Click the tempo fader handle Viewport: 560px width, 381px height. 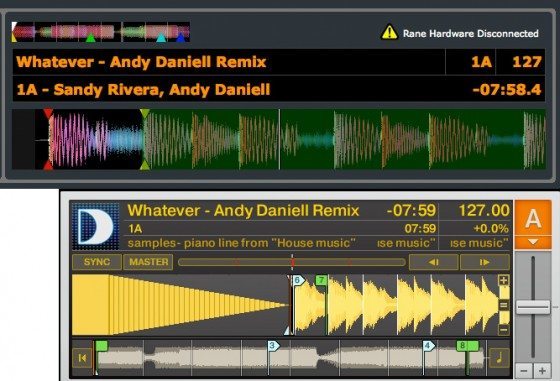(533, 307)
